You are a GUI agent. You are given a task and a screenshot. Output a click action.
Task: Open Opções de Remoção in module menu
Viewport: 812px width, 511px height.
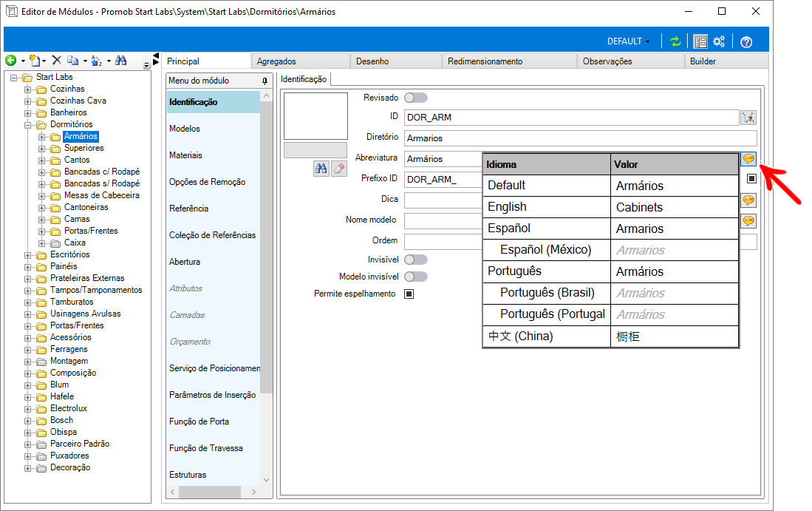[x=213, y=182]
